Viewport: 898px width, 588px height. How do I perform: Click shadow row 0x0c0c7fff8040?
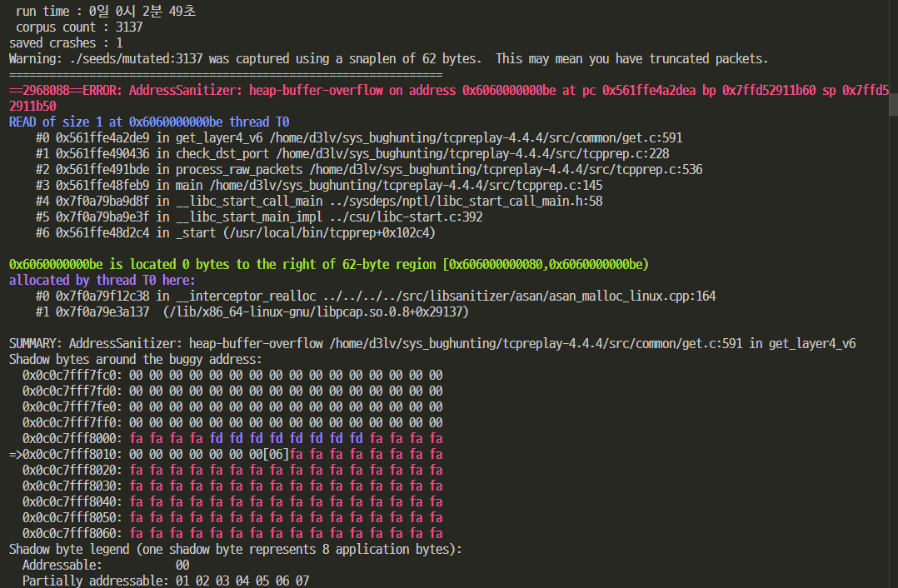pos(232,502)
